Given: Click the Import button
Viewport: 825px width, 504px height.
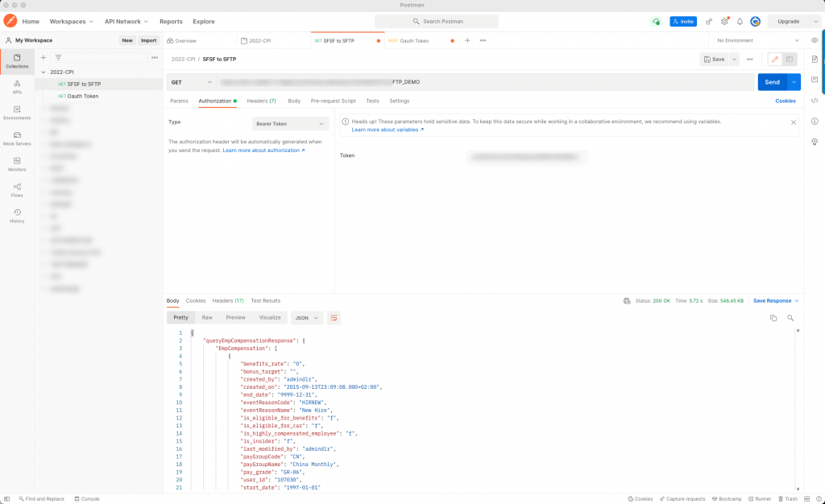Looking at the screenshot, I should 148,40.
